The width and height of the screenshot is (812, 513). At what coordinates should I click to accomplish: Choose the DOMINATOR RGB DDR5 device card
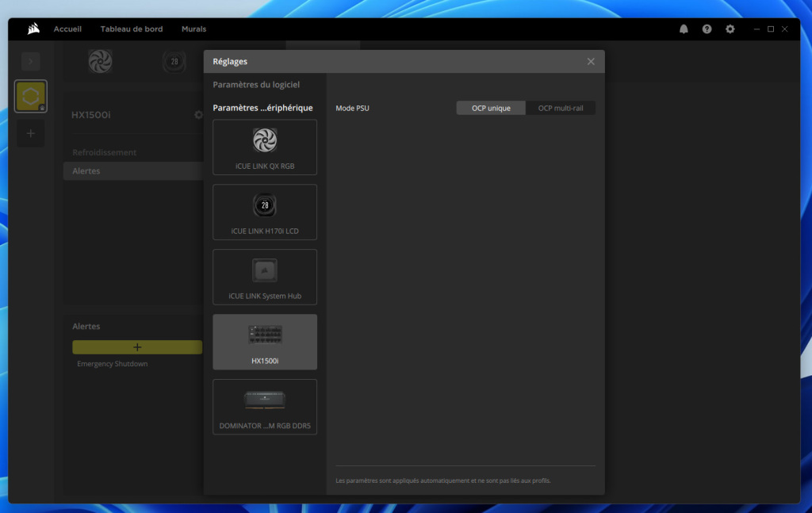click(265, 407)
